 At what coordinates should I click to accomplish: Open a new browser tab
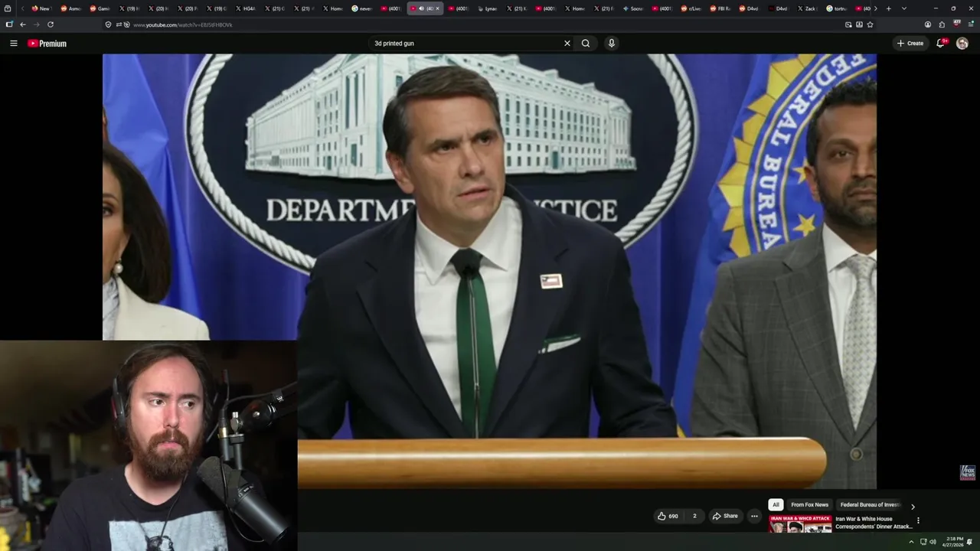point(888,8)
